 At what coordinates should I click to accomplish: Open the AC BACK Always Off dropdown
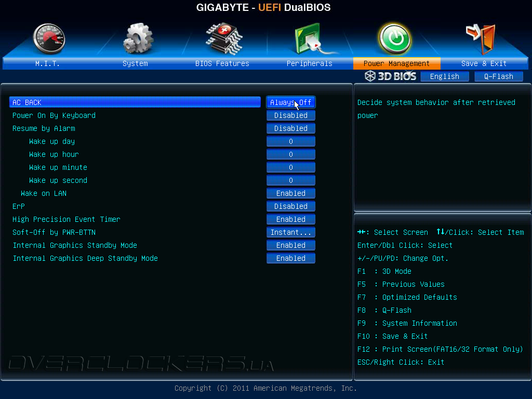click(291, 102)
